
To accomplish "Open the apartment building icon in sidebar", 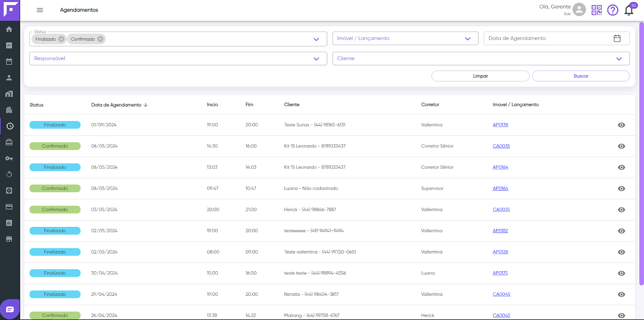I will 9,110.
